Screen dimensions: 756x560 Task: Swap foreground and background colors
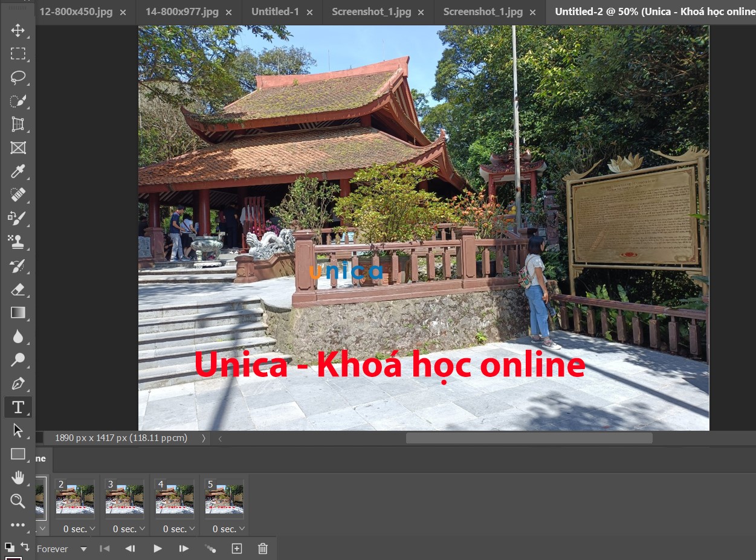pyautogui.click(x=25, y=546)
